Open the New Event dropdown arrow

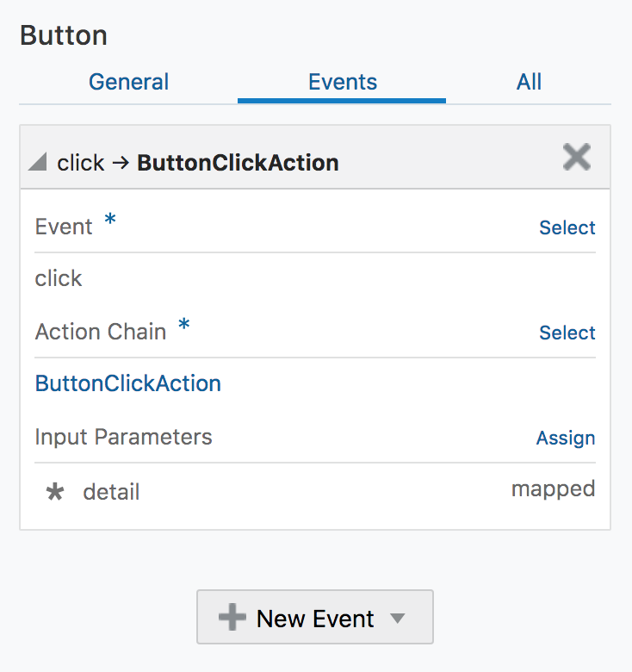pos(397,619)
